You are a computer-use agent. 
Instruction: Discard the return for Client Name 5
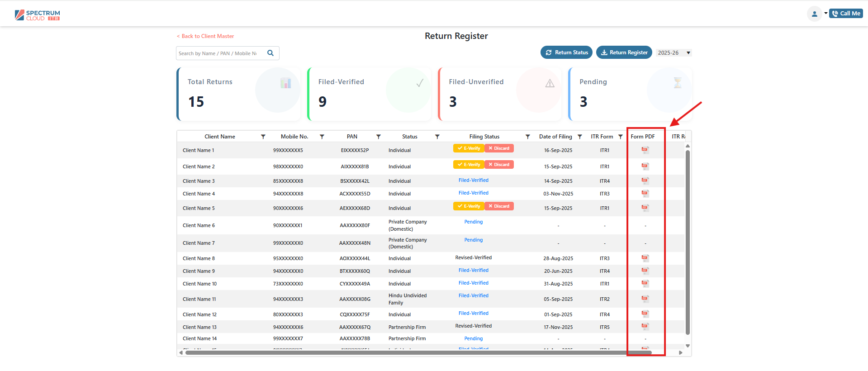coord(499,206)
